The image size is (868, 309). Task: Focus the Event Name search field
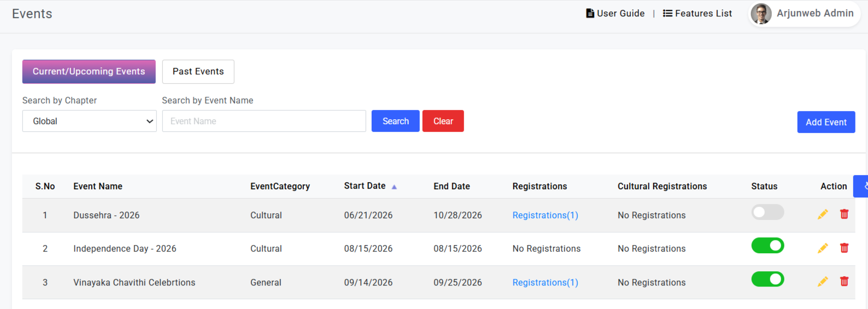[264, 121]
